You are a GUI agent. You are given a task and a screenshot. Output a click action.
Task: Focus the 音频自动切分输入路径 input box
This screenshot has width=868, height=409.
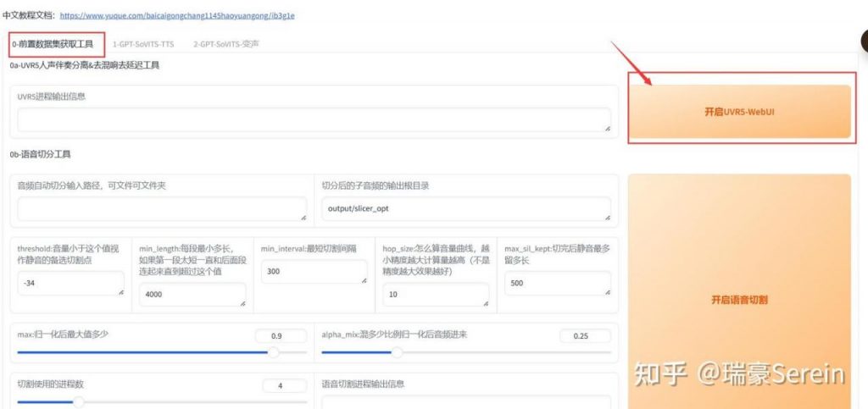click(161, 208)
